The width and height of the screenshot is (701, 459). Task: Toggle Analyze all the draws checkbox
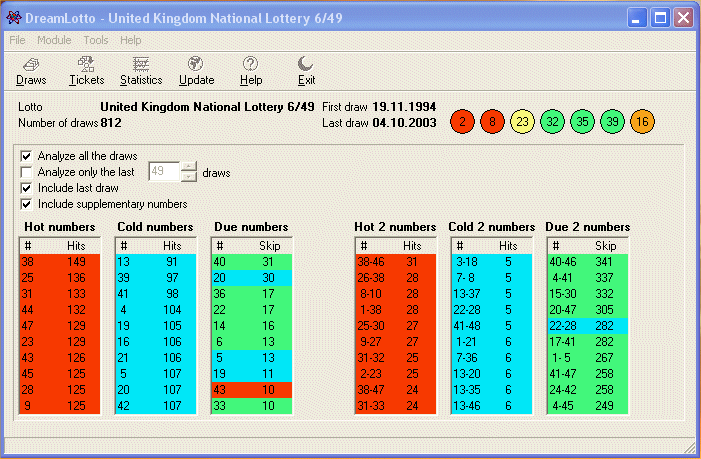pyautogui.click(x=26, y=156)
